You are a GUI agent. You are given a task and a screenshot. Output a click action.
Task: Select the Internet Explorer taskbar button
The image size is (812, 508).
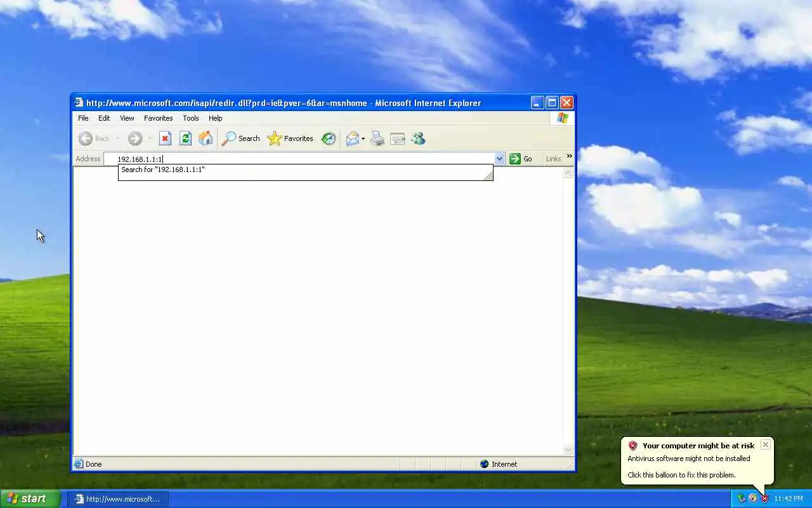pos(118,499)
